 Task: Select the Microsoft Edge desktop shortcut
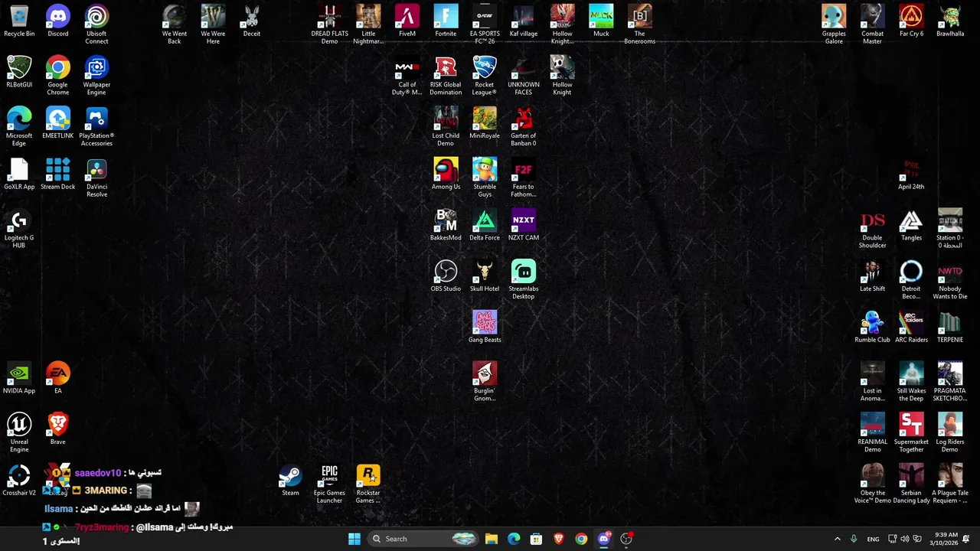click(19, 127)
